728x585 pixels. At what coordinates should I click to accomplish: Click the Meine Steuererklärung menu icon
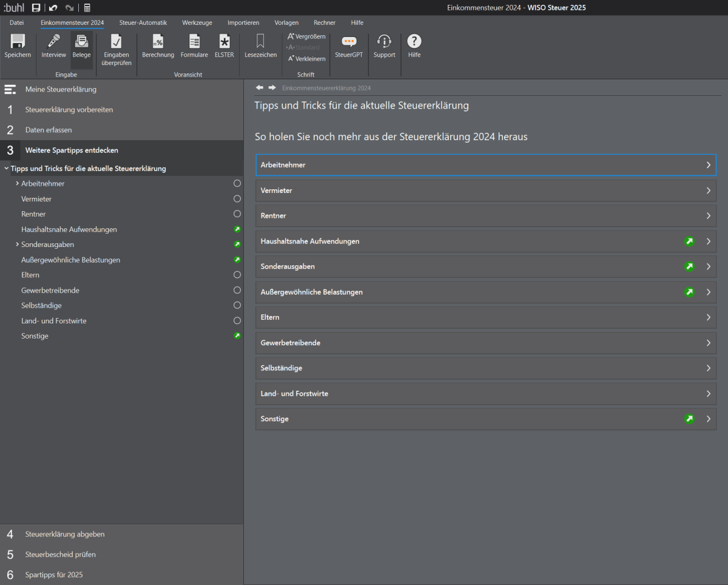click(10, 89)
